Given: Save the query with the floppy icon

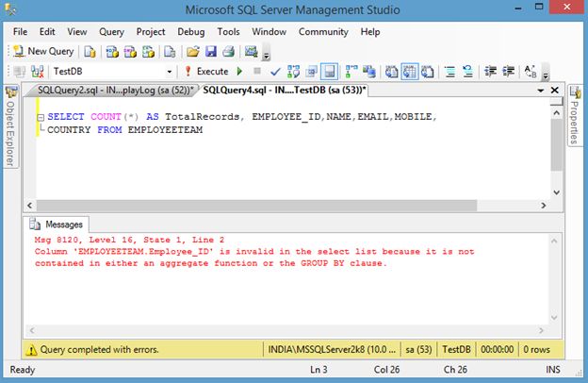Looking at the screenshot, I should (211, 52).
